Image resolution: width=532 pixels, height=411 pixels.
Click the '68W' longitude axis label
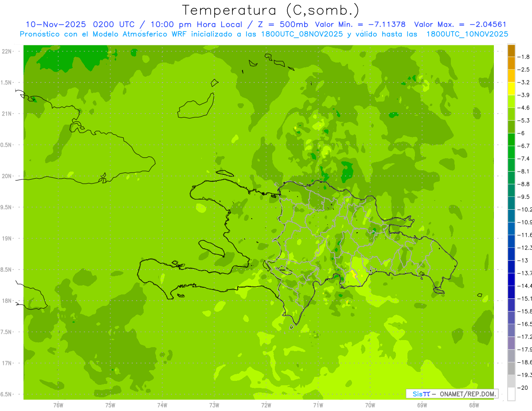pyautogui.click(x=473, y=405)
